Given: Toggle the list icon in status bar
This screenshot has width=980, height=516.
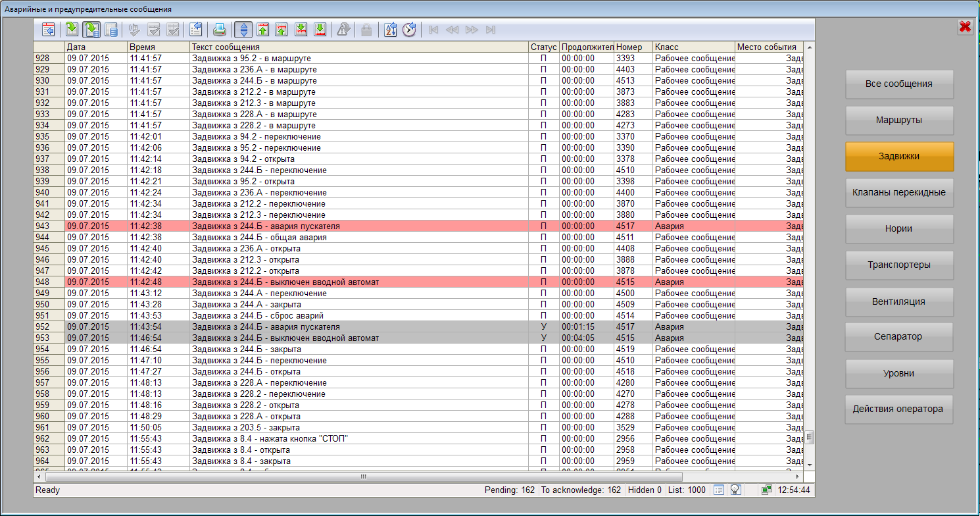Looking at the screenshot, I should click(719, 490).
